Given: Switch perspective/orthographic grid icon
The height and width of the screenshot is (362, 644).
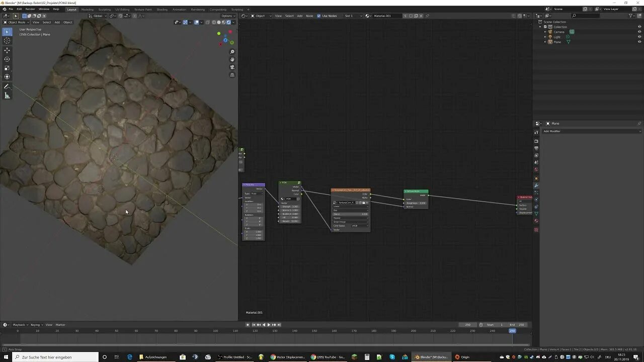Looking at the screenshot, I should [232, 75].
